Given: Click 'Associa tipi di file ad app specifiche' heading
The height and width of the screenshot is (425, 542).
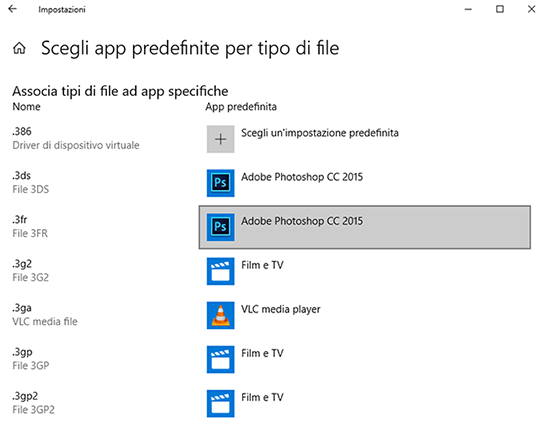Looking at the screenshot, I should point(120,92).
